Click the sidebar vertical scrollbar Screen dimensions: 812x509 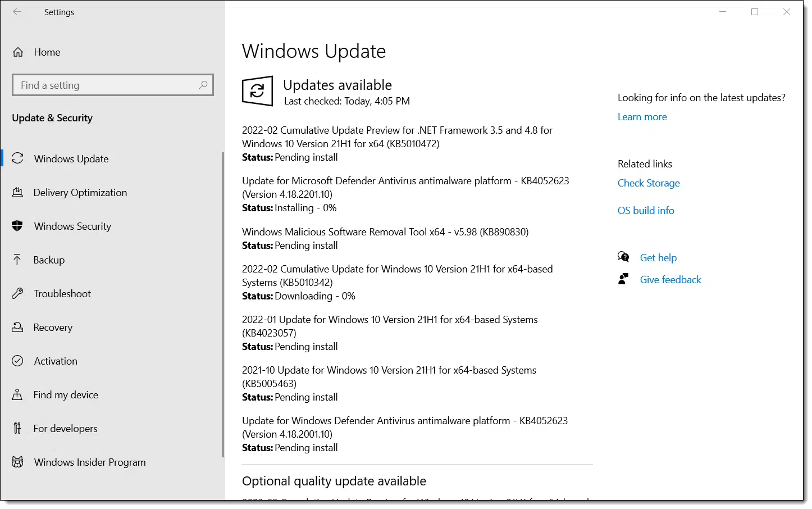click(x=223, y=303)
